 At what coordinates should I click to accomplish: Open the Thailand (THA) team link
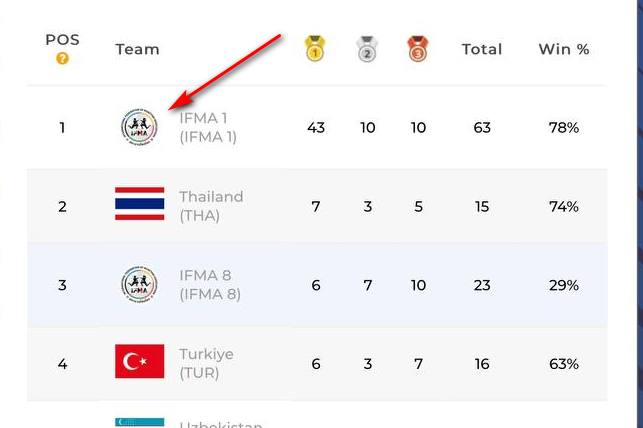coord(211,206)
